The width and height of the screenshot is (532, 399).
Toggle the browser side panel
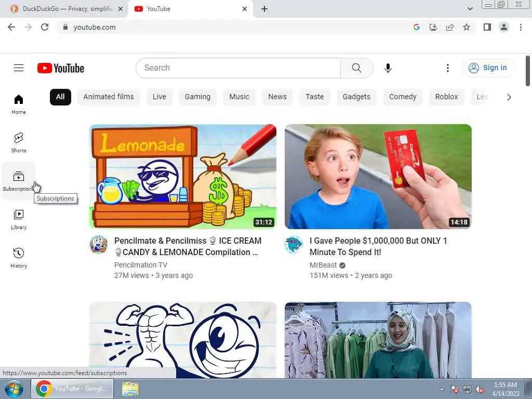tap(487, 27)
